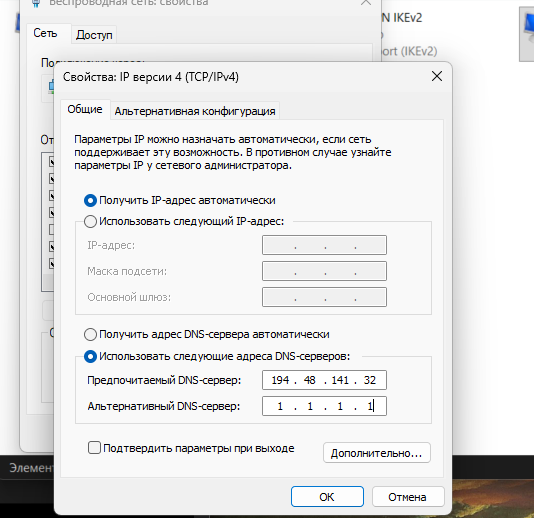Viewport: 534px width, 518px height.
Task: Open 'Доступ' tab in wireless properties window
Action: (94, 35)
